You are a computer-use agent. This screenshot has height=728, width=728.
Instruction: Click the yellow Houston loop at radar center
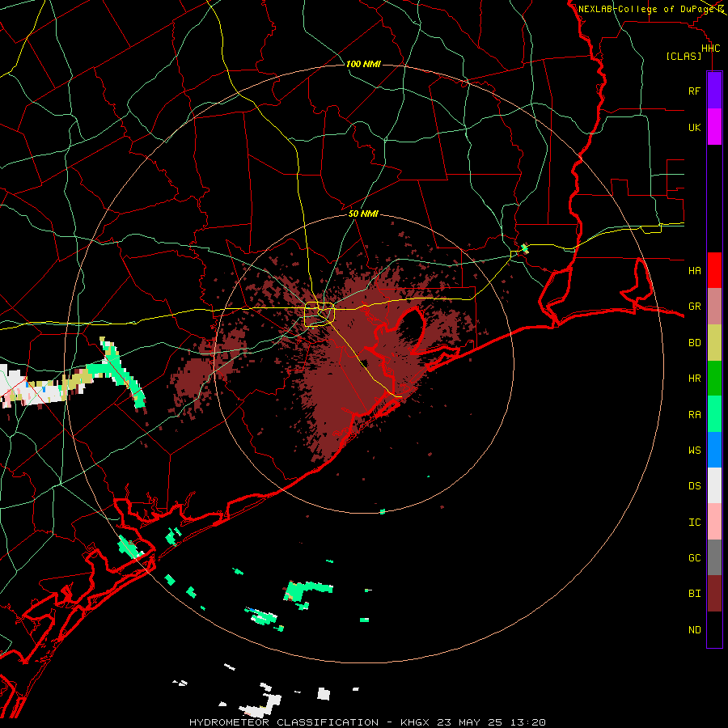tap(319, 315)
